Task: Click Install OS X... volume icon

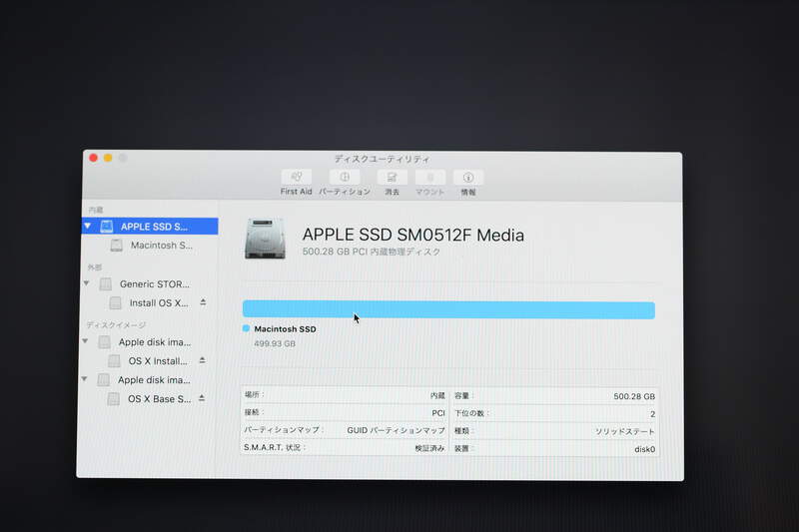Action: 116,303
